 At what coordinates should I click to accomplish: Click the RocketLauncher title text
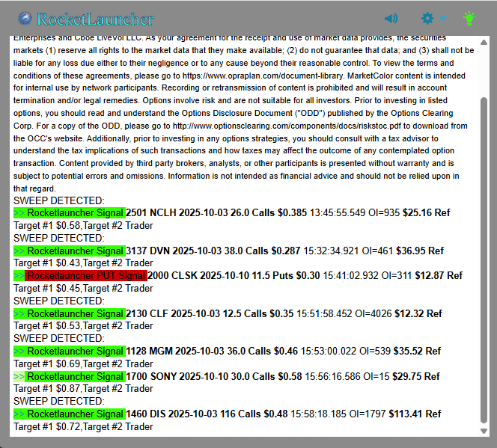(95, 19)
